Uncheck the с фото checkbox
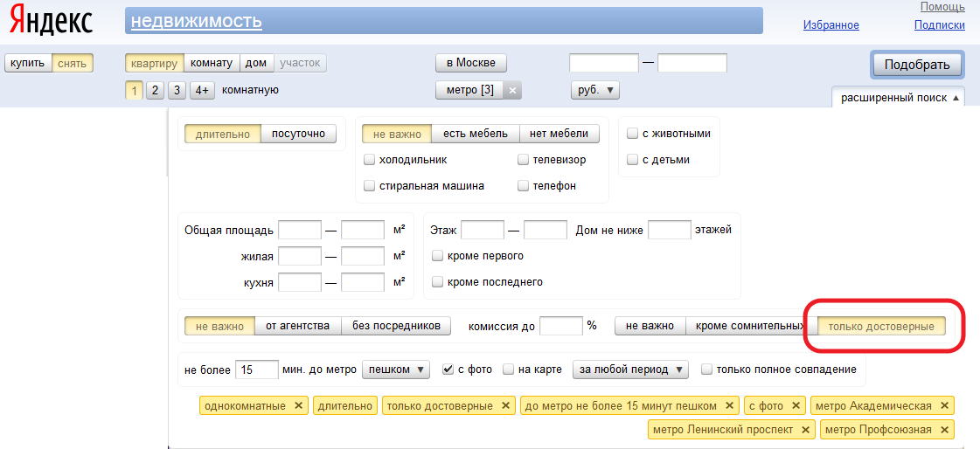The image size is (980, 449). (x=448, y=370)
